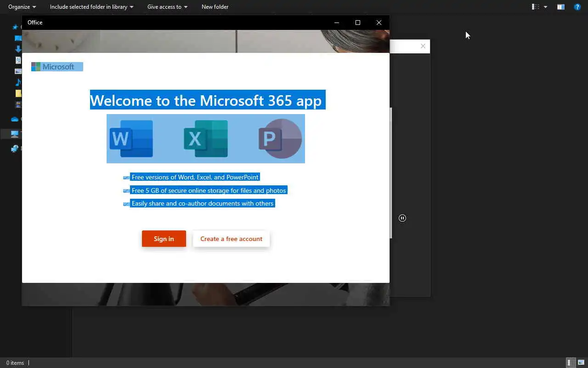Open the Organize dropdown menu
This screenshot has width=588, height=368.
coord(22,7)
